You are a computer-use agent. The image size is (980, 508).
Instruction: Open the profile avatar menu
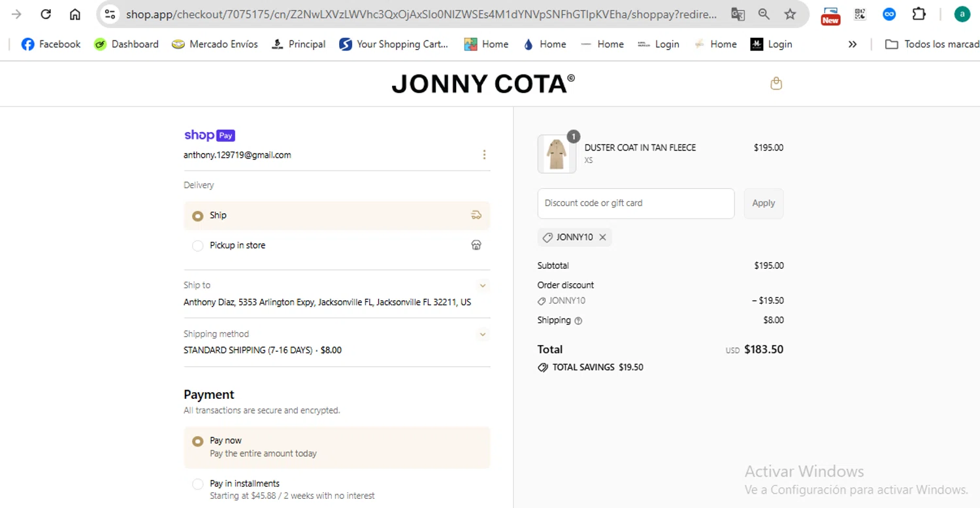pos(962,14)
